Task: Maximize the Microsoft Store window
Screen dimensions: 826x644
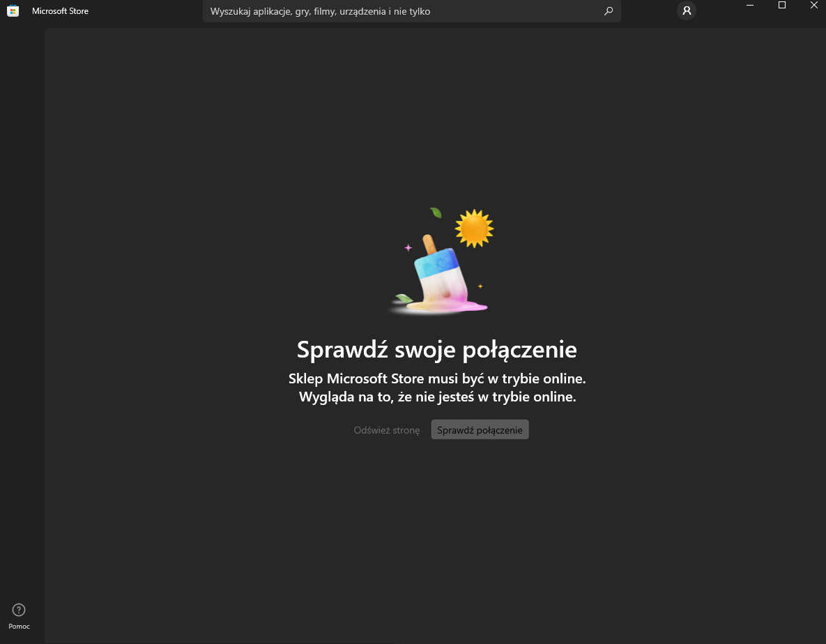Action: 782,6
